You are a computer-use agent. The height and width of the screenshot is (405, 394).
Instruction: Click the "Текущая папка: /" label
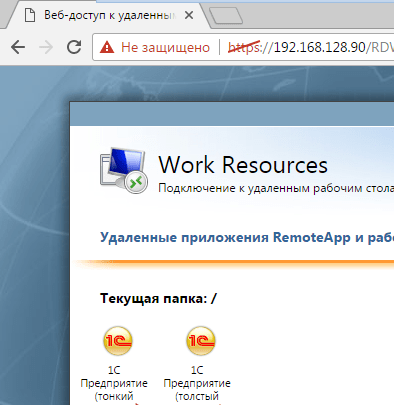coord(158,298)
